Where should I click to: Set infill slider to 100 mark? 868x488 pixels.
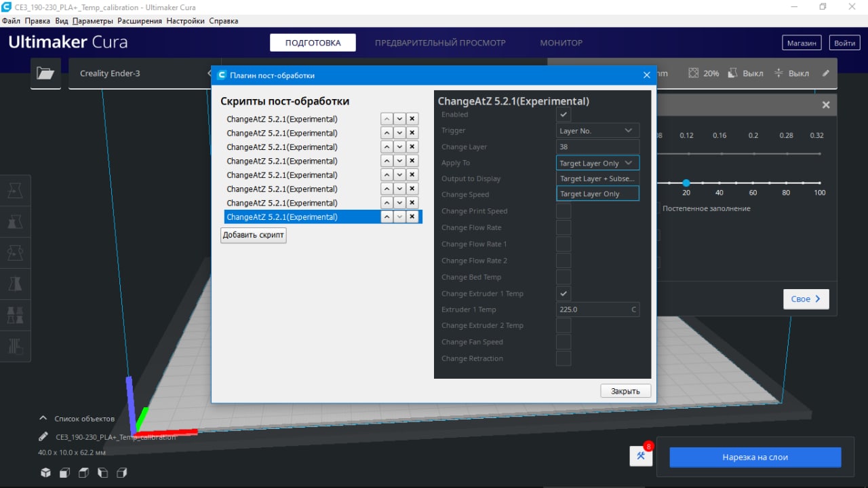coord(820,183)
